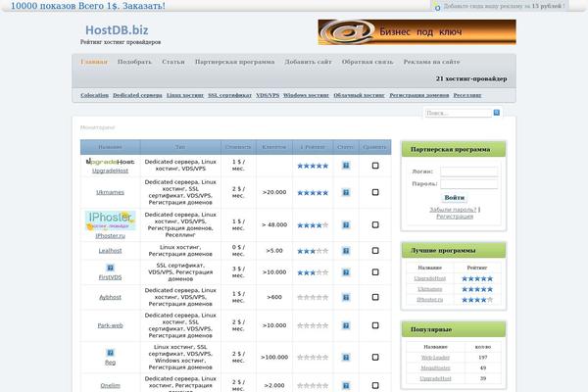This screenshot has width=588, height=392.
Task: Open the HostDB.biz site logo link
Action: point(117,30)
